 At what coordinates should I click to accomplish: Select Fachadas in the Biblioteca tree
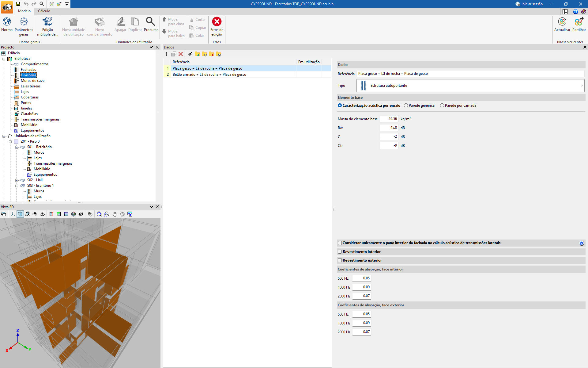[x=28, y=70]
